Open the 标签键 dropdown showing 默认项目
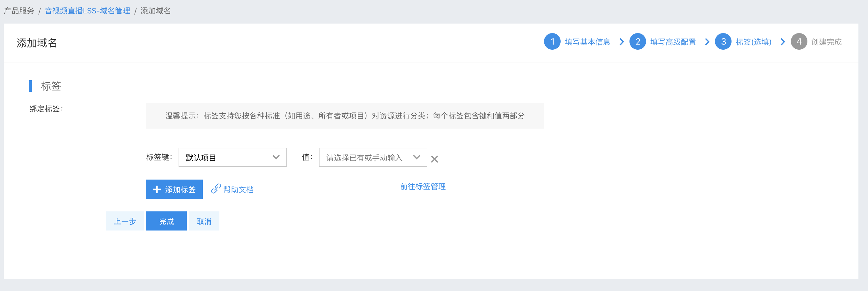Image resolution: width=868 pixels, height=291 pixels. pos(232,158)
